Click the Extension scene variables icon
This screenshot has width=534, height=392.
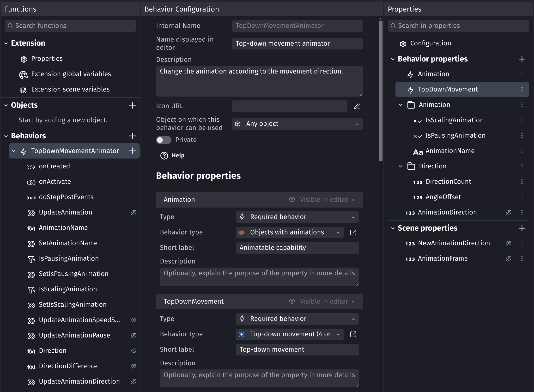click(23, 90)
